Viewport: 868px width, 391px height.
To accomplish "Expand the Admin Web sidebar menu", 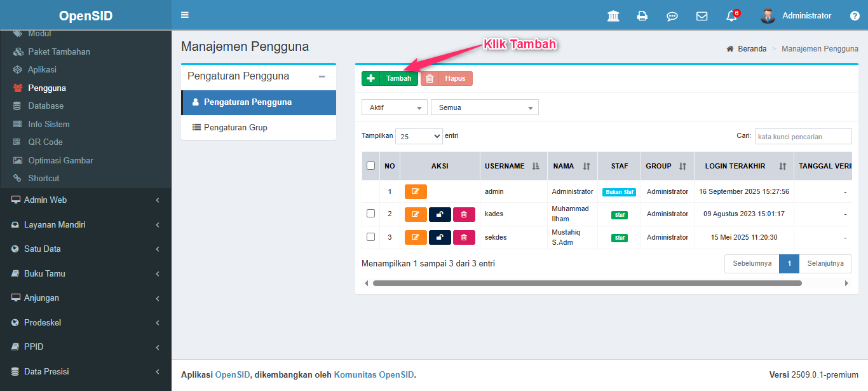I will pos(86,200).
